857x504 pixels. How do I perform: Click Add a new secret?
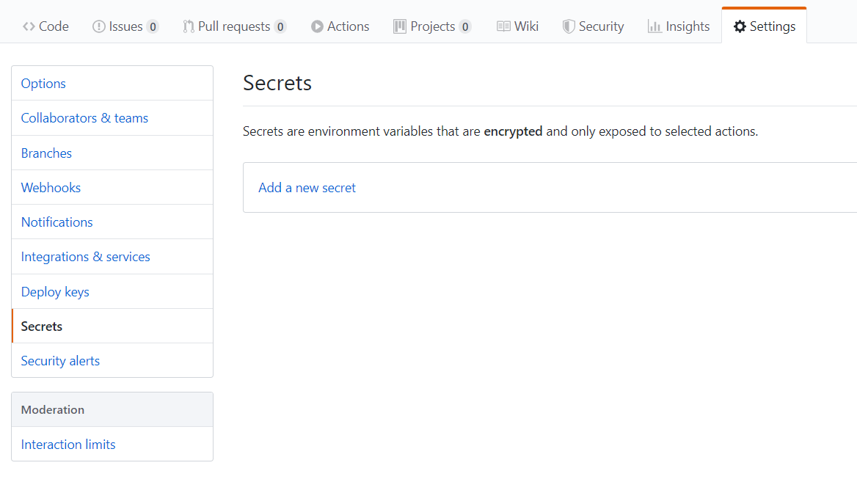coord(307,187)
